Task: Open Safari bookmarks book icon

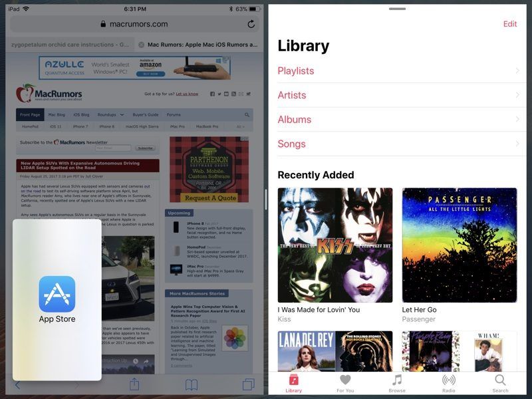Action: [x=192, y=384]
